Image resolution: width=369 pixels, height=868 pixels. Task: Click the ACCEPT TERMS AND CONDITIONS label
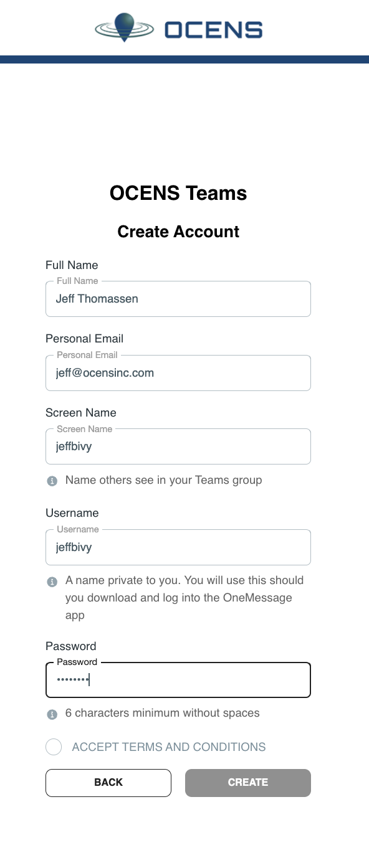click(x=169, y=747)
